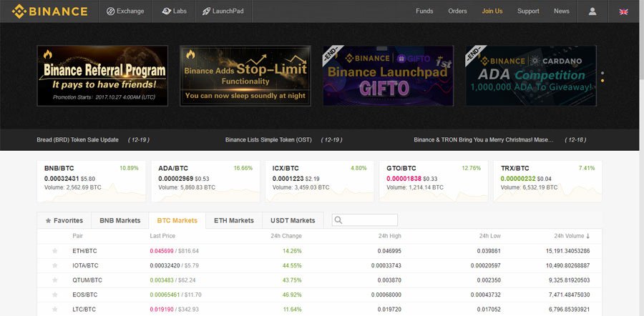Sort by the 24h Low column header
644x316 pixels.
490,236
